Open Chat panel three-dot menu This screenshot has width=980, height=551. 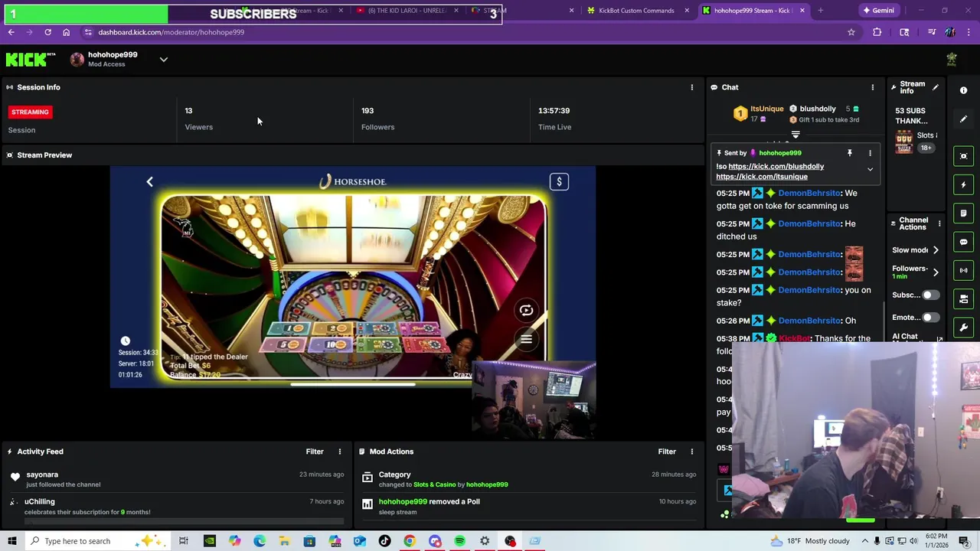click(x=872, y=87)
